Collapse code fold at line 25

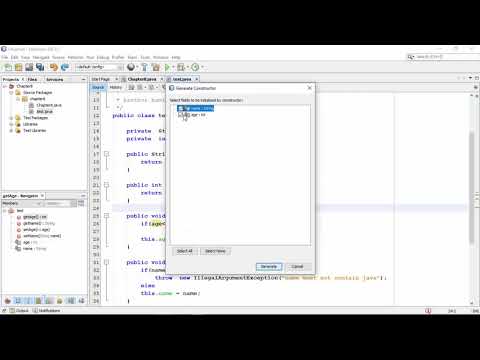(x=106, y=216)
